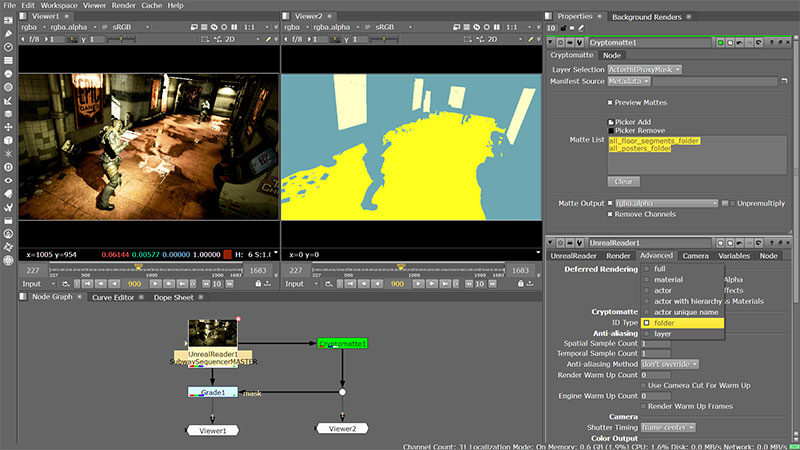Click the Viewer1 pause updating icon

(234, 27)
